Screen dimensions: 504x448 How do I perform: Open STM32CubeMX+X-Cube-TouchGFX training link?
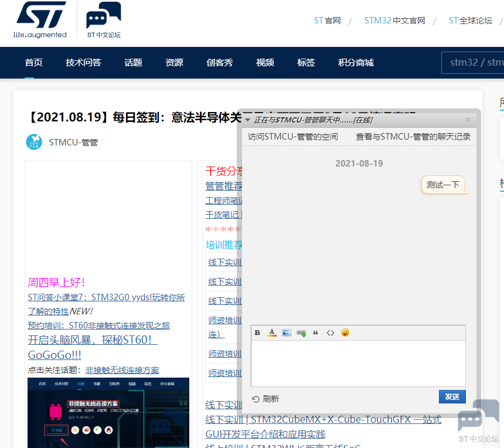coord(323,427)
